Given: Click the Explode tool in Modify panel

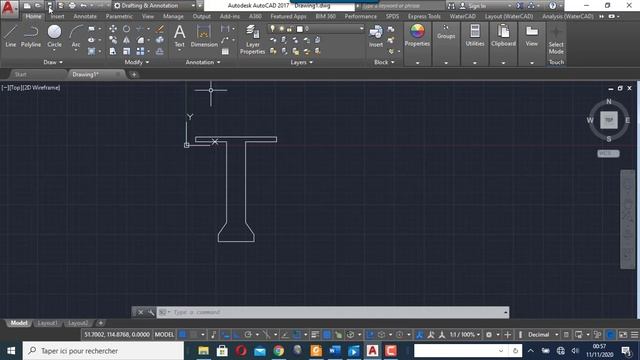Looking at the screenshot, I should [x=160, y=40].
